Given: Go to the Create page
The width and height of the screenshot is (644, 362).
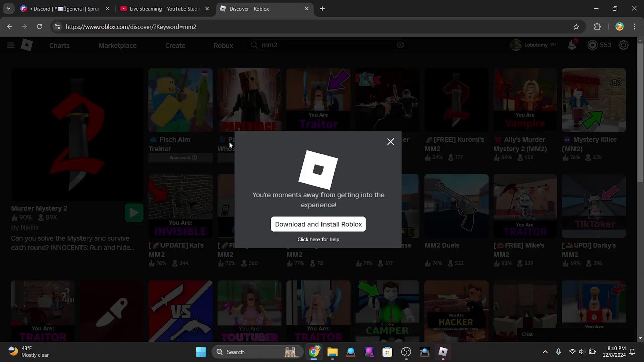Looking at the screenshot, I should point(175,45).
